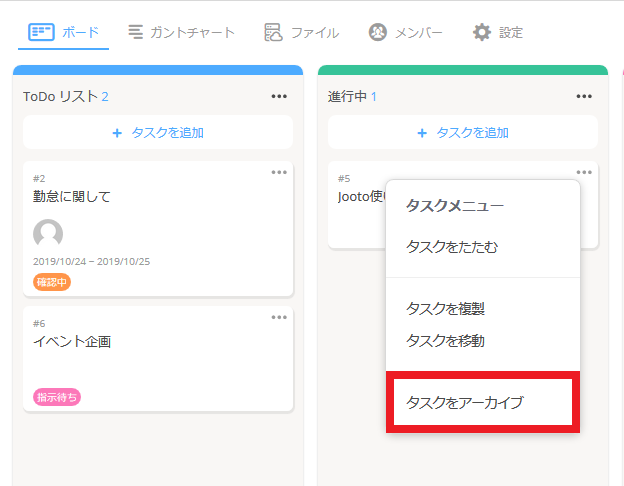
Task: Select タスクを移動 menu entry
Action: coord(445,340)
